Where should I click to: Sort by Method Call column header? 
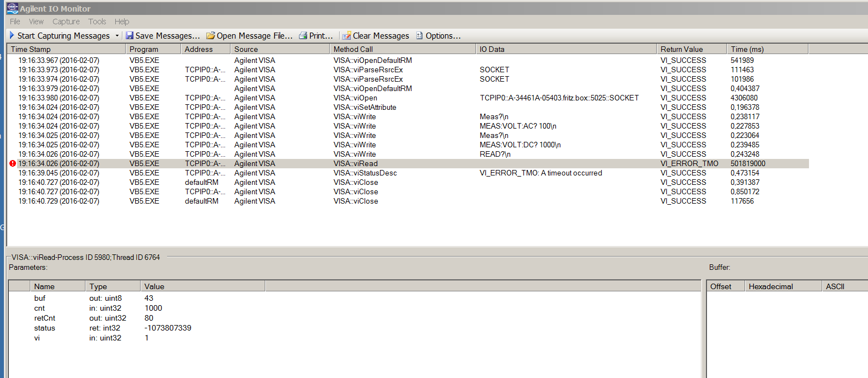coord(403,49)
